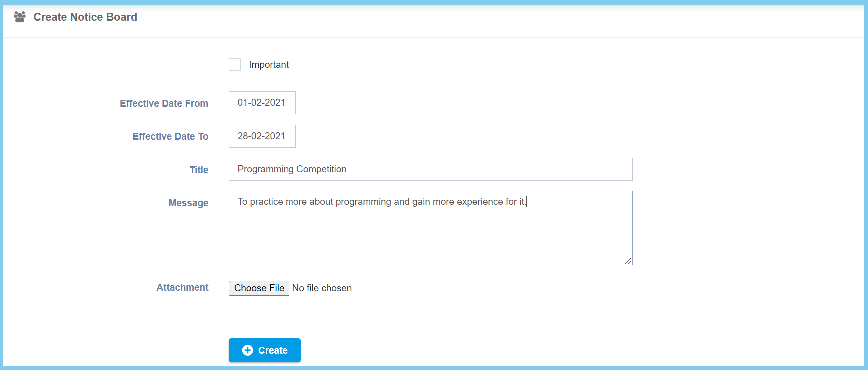This screenshot has width=868, height=370.
Task: Click the 'No file chosen' text
Action: pyautogui.click(x=322, y=288)
